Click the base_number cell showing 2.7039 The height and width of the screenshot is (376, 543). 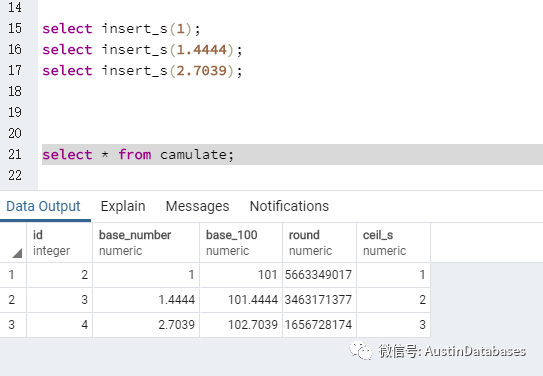click(146, 325)
